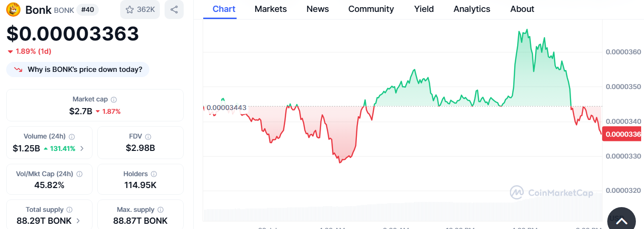Screen dimensions: 644x229
Task: Click the 114.95K holders value
Action: click(140, 185)
